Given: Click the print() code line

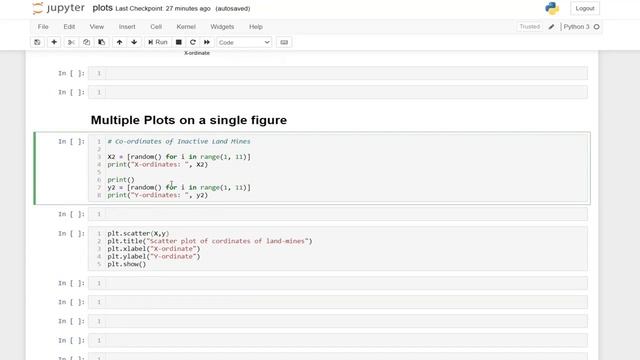Looking at the screenshot, I should [121, 180].
